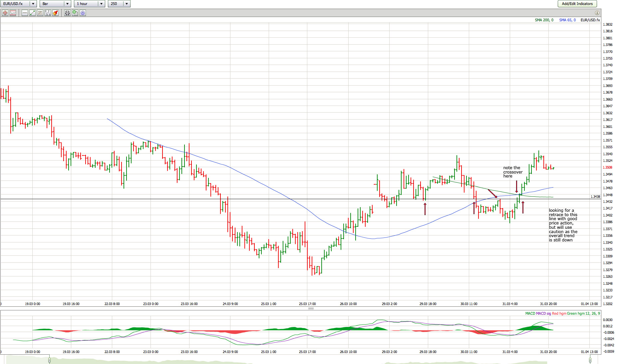This screenshot has width=619, height=364.
Task: Click the brush icon to clear drawings
Action: click(x=55, y=13)
